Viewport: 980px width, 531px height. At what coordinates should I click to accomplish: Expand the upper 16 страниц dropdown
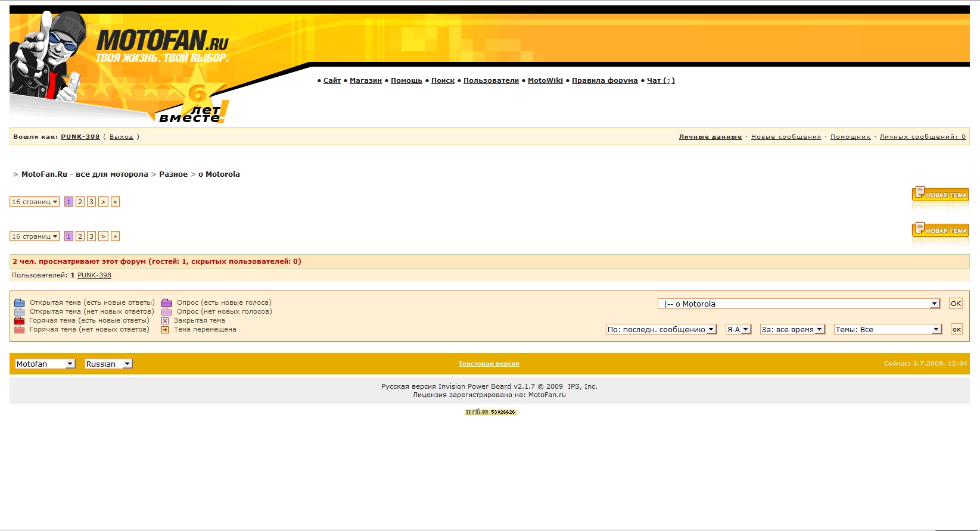point(35,202)
